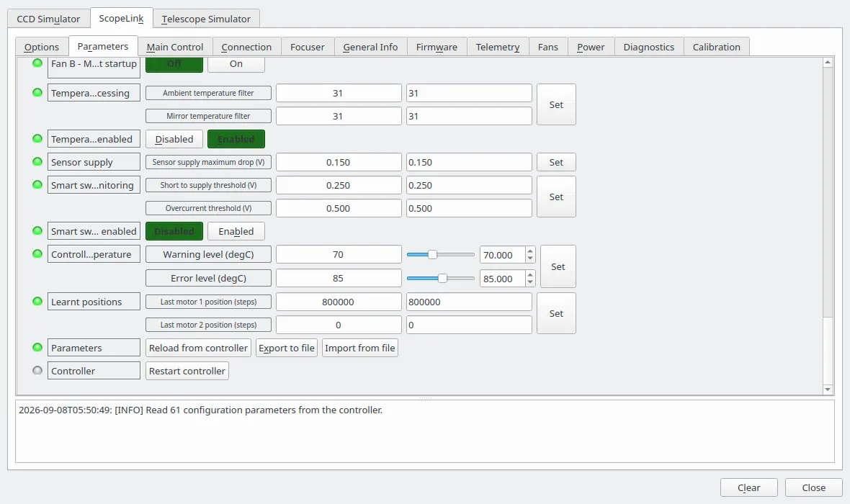
Task: Click the mirror temperature filter input field
Action: point(469,116)
